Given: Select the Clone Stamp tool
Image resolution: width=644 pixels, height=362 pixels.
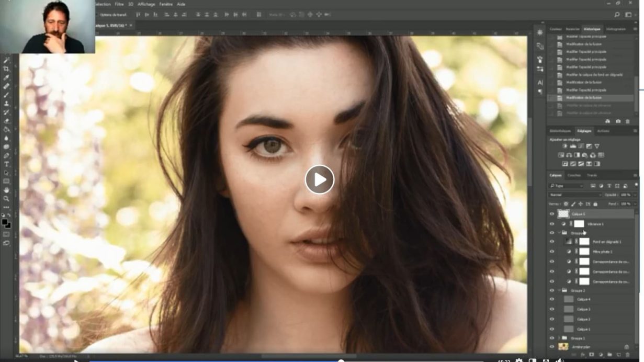Looking at the screenshot, I should (x=6, y=103).
